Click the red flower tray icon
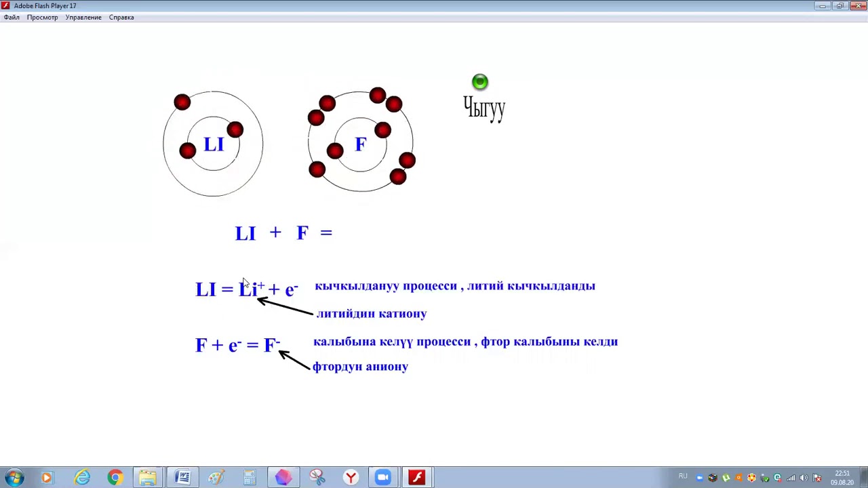Image resolution: width=868 pixels, height=488 pixels. pos(751,478)
